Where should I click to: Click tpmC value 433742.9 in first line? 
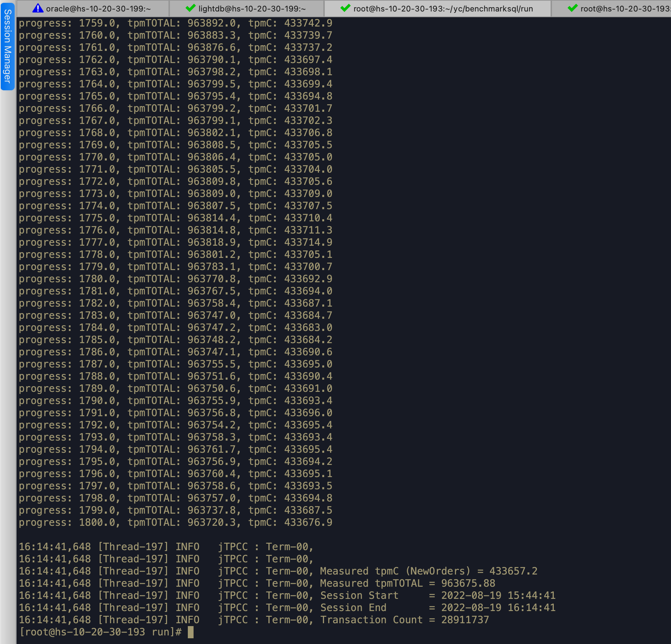tap(308, 23)
